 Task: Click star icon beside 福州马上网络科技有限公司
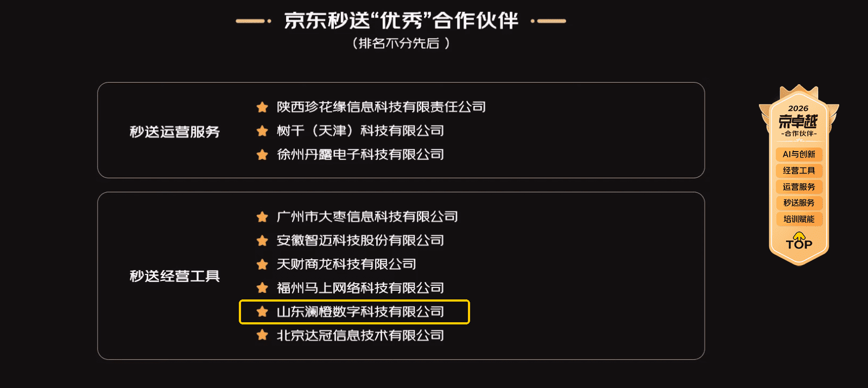coord(262,288)
